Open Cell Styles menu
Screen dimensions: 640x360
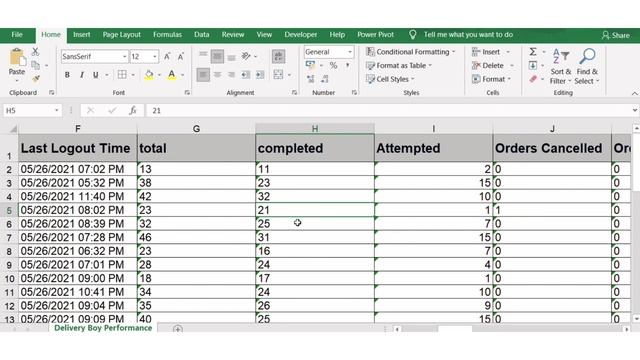(x=390, y=79)
